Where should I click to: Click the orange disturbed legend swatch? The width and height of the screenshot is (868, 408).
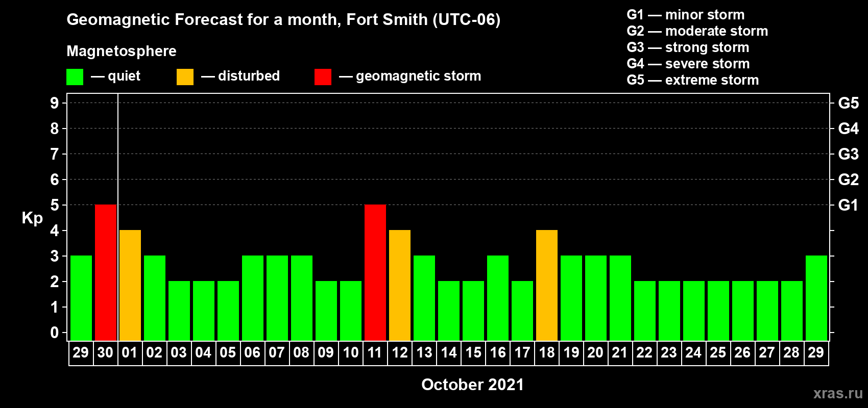(x=185, y=77)
